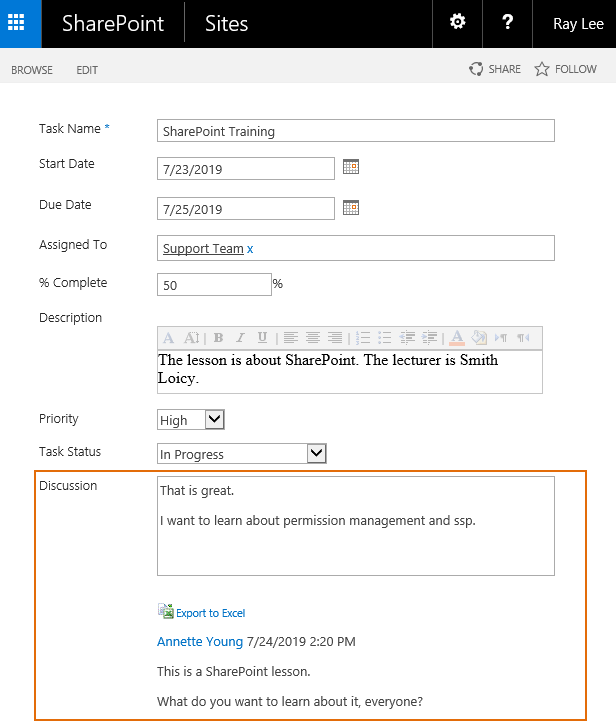The width and height of the screenshot is (616, 727).
Task: Click the Export to Excel link
Action: pyautogui.click(x=210, y=613)
